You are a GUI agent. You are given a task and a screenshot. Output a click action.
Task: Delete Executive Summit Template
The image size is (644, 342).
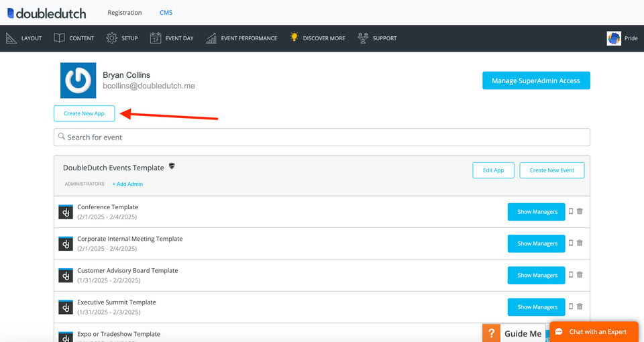(580, 306)
